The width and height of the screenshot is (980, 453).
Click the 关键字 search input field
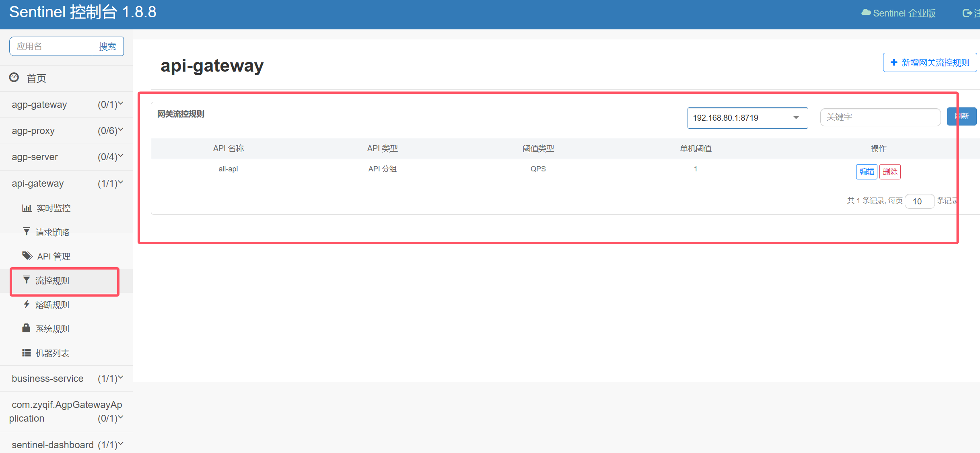pyautogui.click(x=880, y=117)
